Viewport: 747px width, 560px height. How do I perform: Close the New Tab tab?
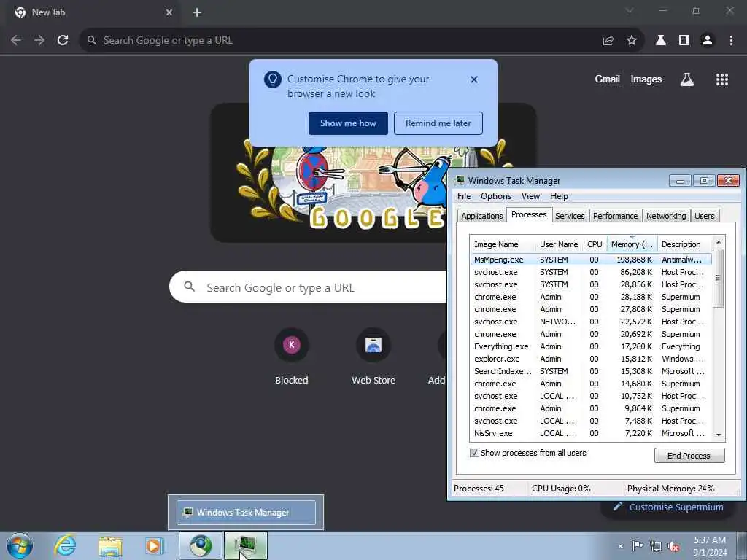coord(169,12)
